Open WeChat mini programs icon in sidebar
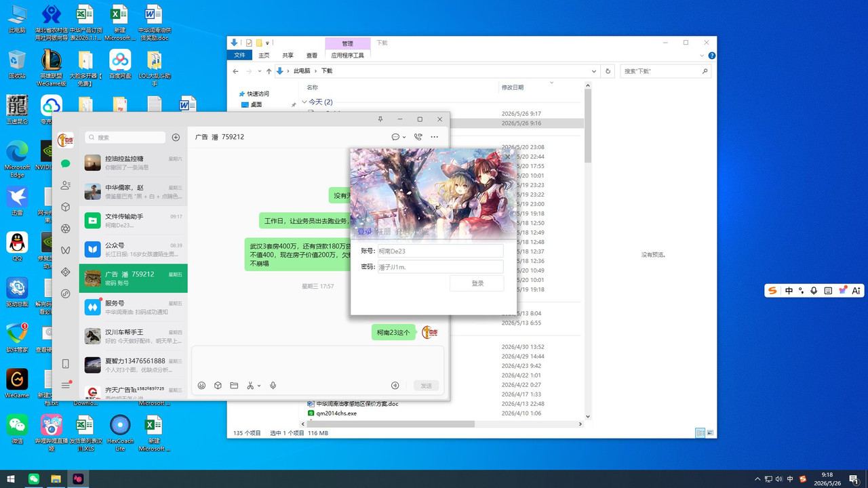This screenshot has width=868, height=488. (66, 293)
